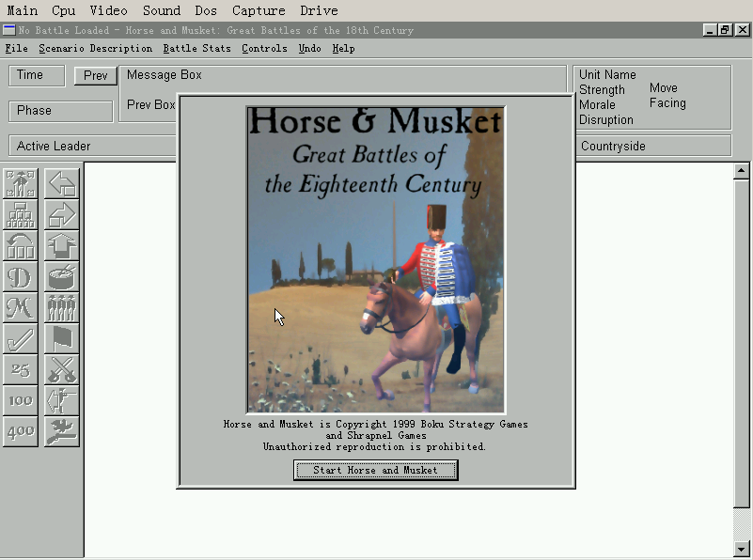Viewport: 753px width, 560px height.
Task: Open the Scenario Description menu
Action: (96, 49)
